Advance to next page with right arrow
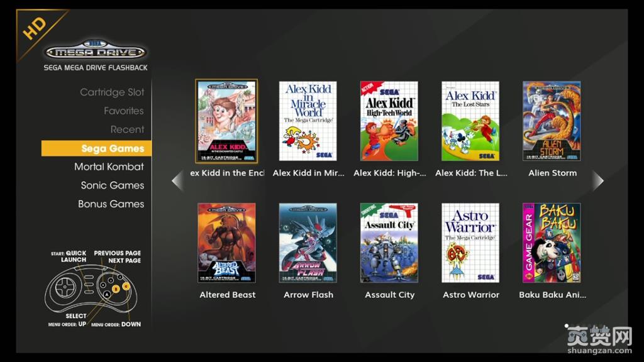The height and width of the screenshot is (362, 644). tap(597, 181)
